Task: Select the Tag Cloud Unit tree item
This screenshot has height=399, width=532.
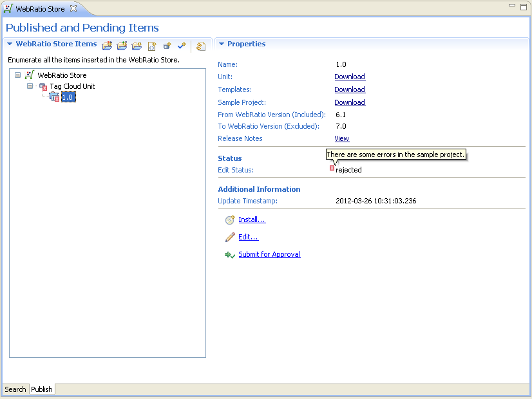Action: 72,86
